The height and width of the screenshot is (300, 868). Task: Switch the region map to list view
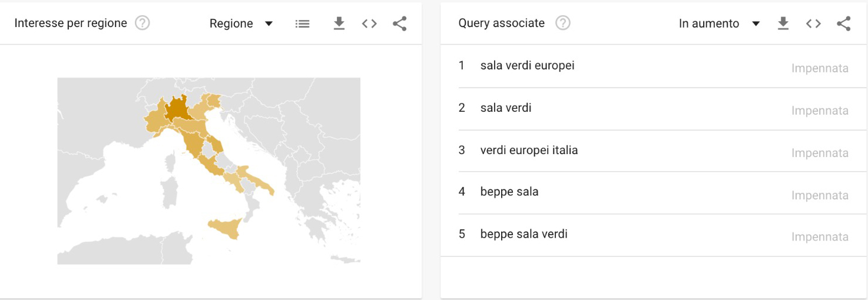click(x=302, y=24)
